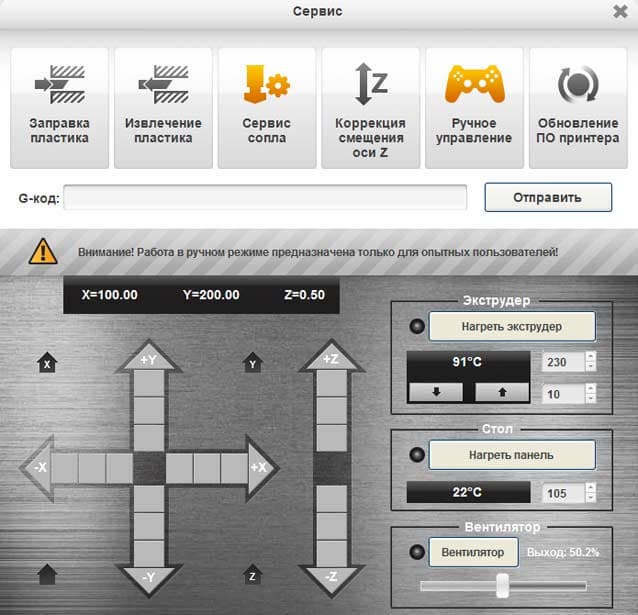Decrease bed target temperature 105
638x615 pixels.
pos(591,498)
